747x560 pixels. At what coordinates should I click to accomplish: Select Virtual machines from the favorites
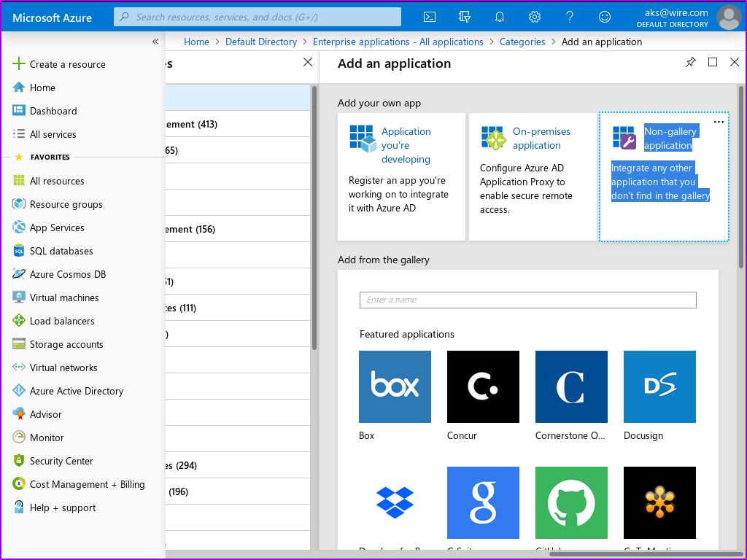point(64,297)
